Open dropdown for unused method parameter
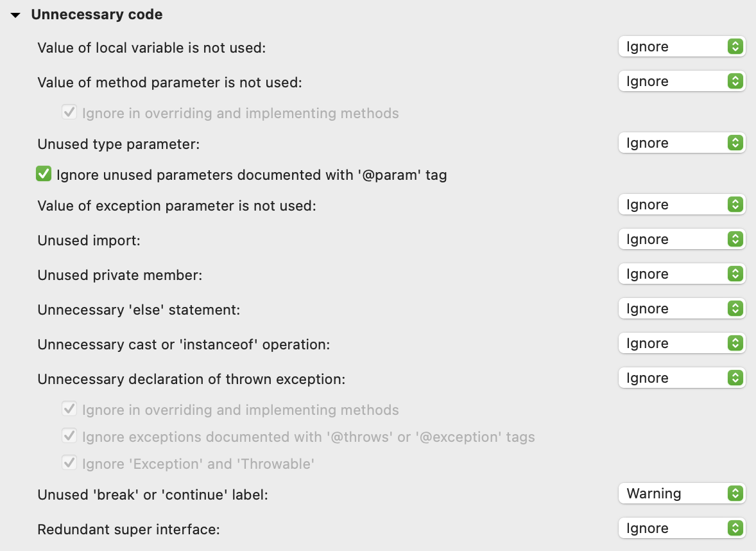The image size is (756, 551). tap(681, 82)
